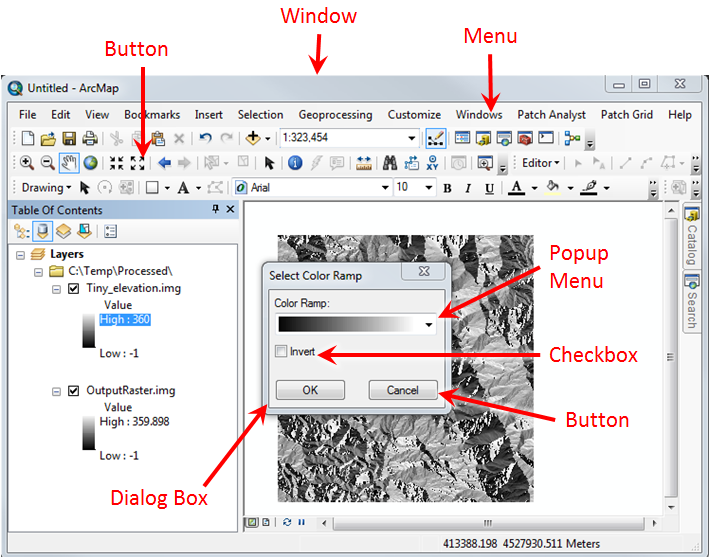Click the Save map icon
Image resolution: width=710 pixels, height=557 pixels.
click(69, 139)
